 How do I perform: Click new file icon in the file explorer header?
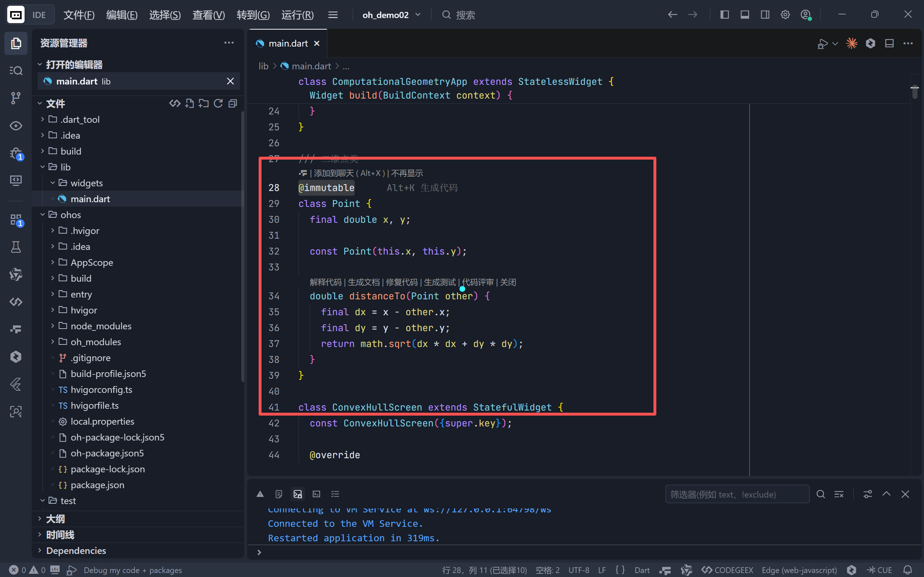(x=189, y=103)
